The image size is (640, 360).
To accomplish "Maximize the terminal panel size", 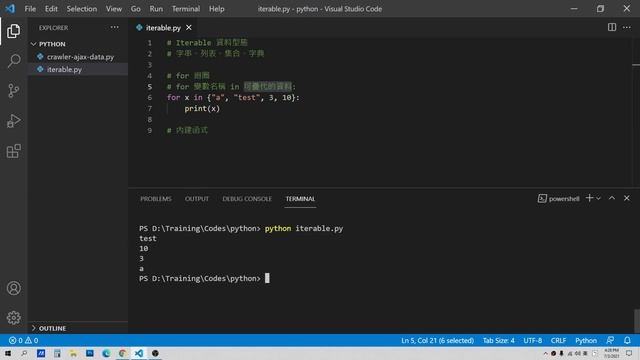I will (611, 198).
